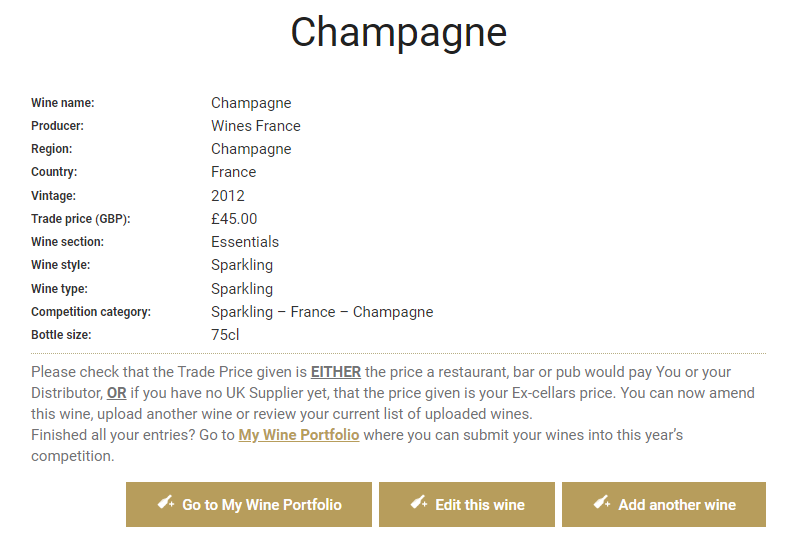
Task: Click the producer value Wines France
Action: click(x=255, y=126)
